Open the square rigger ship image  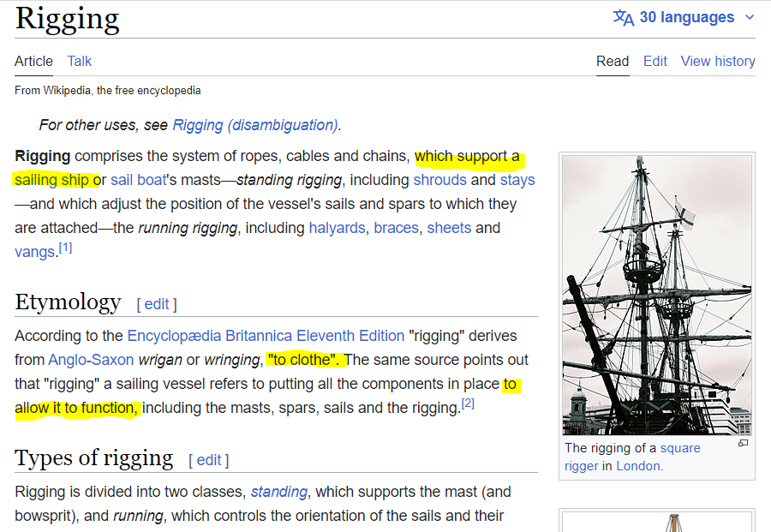tap(657, 295)
